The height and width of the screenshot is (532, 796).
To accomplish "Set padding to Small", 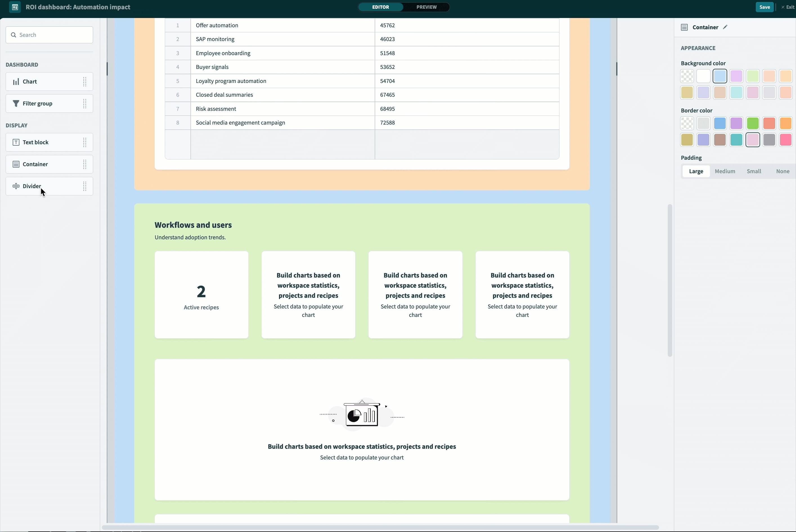I will pyautogui.click(x=754, y=171).
